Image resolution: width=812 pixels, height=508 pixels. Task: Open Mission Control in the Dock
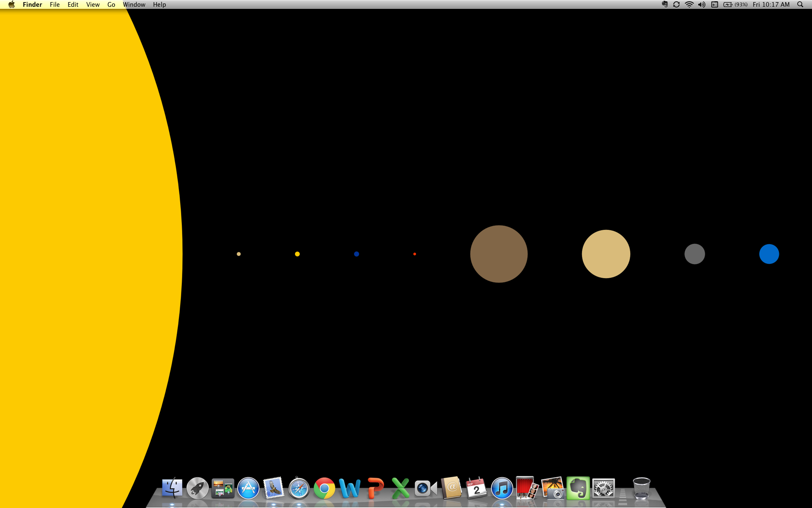point(223,488)
